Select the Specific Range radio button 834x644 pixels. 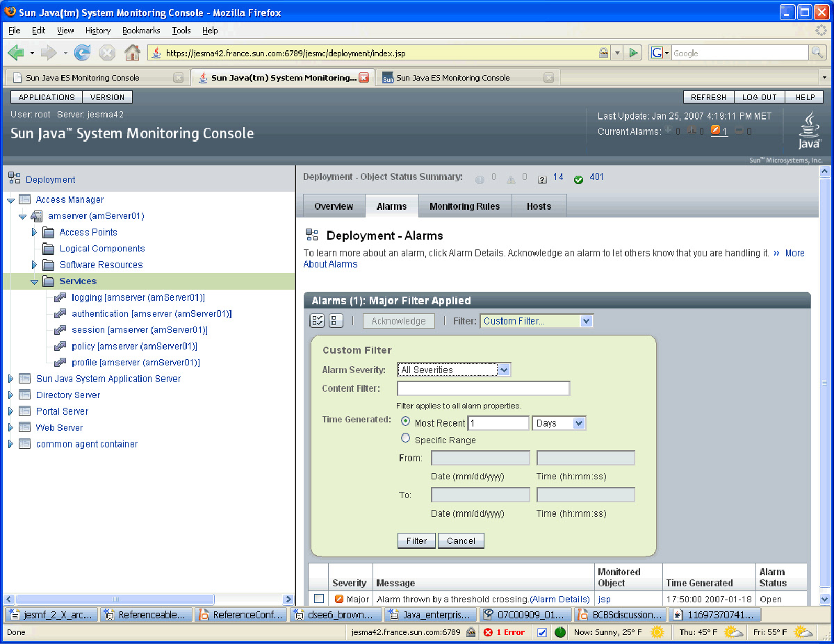406,439
